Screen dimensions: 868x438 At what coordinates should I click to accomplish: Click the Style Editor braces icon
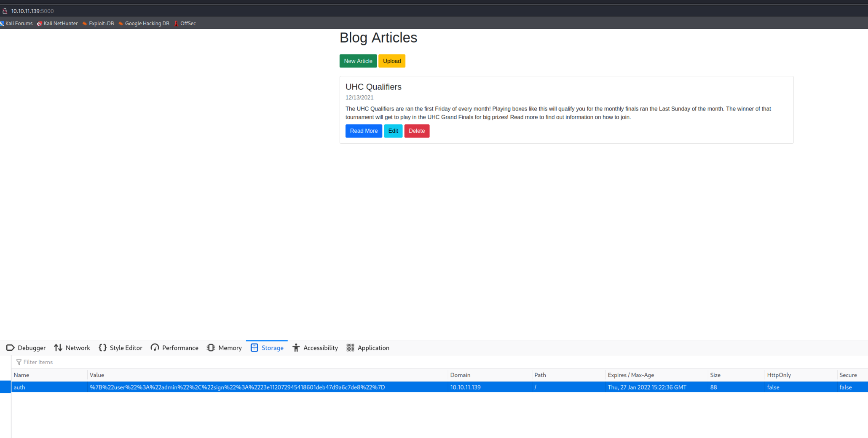click(102, 348)
